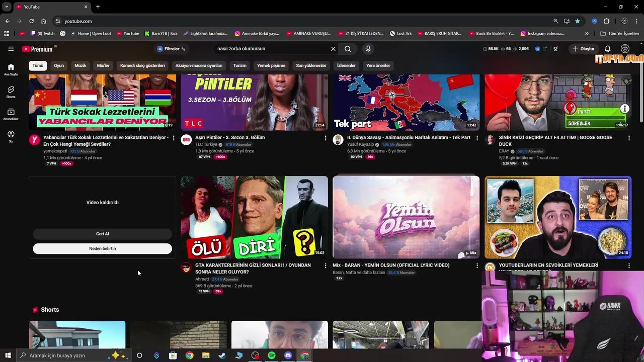Select the Tümü filter chip

[38, 65]
